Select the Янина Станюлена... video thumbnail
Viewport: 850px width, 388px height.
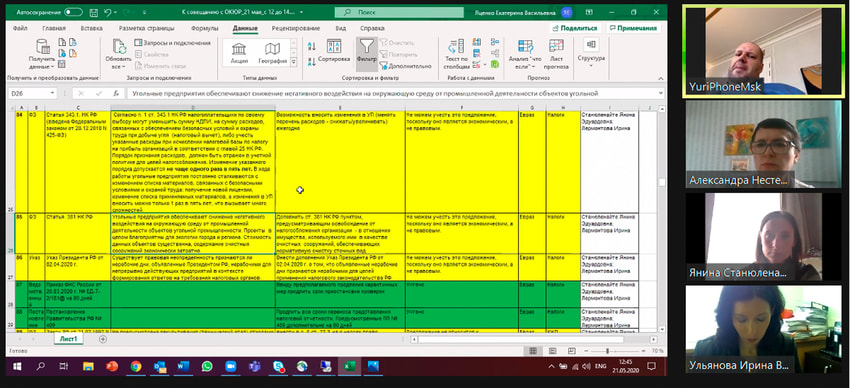(x=763, y=237)
